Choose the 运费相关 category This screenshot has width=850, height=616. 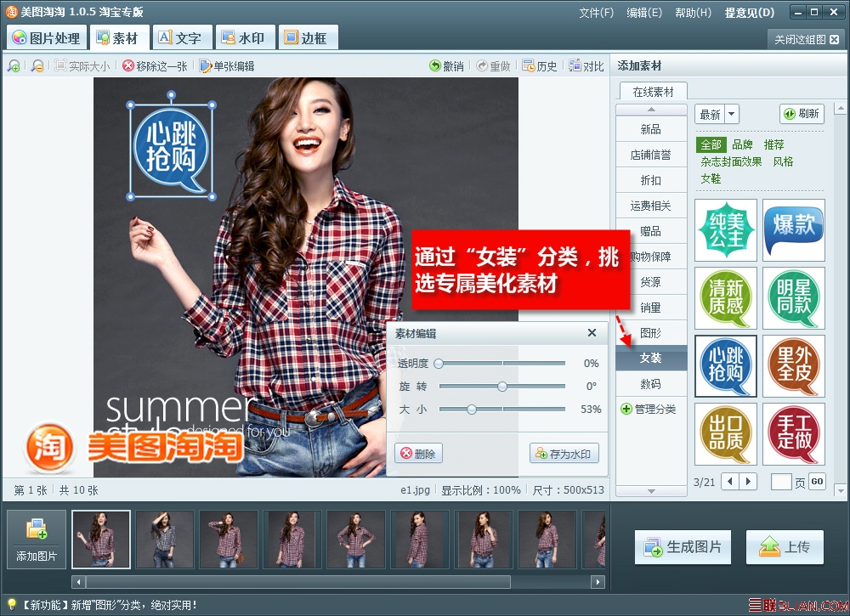point(651,206)
